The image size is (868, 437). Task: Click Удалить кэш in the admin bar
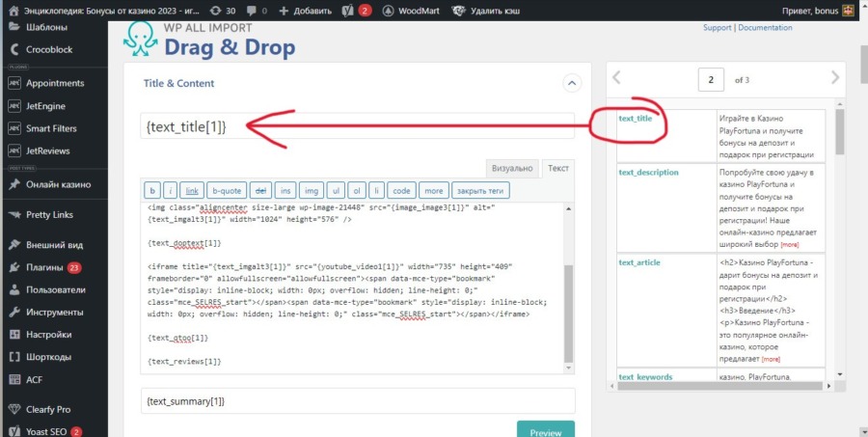[487, 11]
